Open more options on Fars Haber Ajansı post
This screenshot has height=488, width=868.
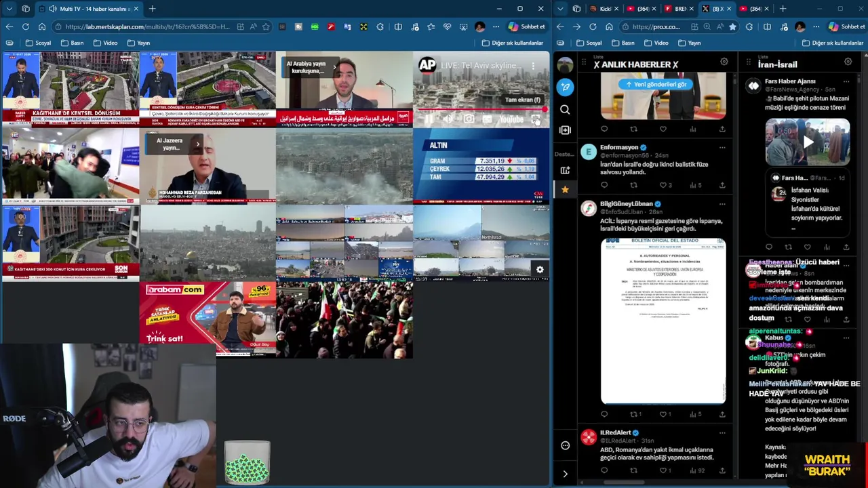click(x=846, y=81)
